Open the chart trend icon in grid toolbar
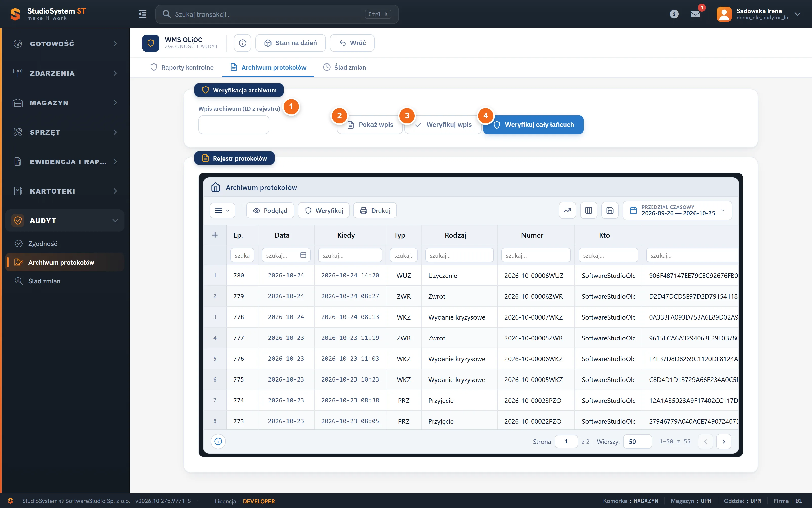This screenshot has height=508, width=812. tap(567, 211)
